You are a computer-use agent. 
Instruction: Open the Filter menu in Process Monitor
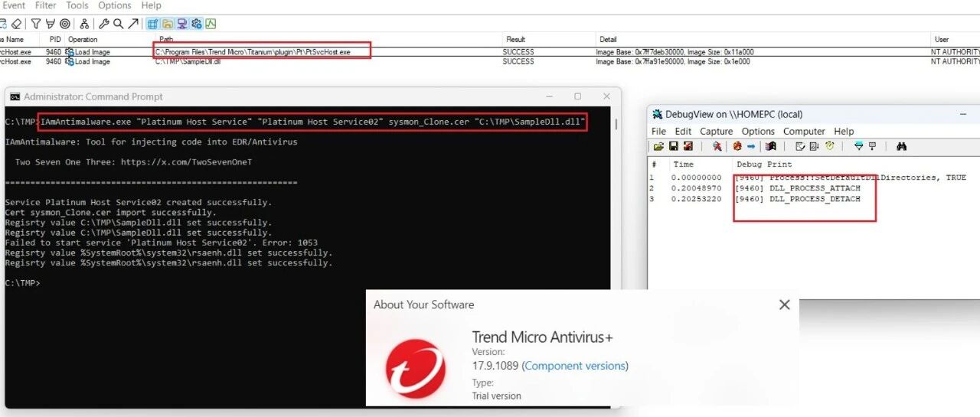pos(46,5)
